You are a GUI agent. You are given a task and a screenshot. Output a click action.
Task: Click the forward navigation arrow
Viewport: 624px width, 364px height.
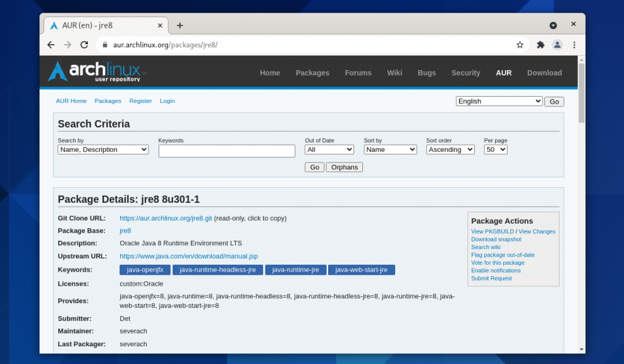tap(68, 45)
